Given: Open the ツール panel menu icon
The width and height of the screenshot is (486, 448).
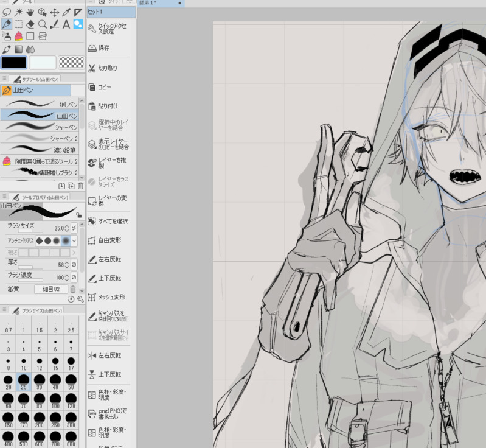Looking at the screenshot, I should point(4,2).
